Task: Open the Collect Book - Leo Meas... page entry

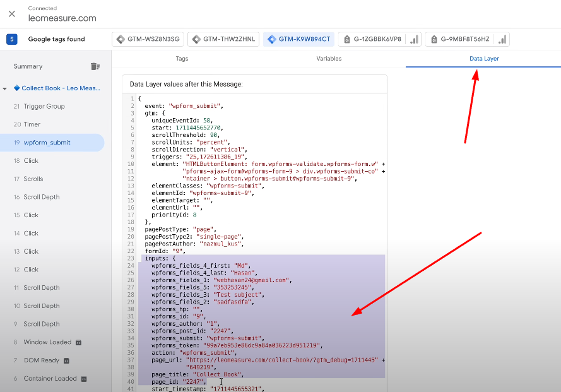Action: tap(61, 88)
